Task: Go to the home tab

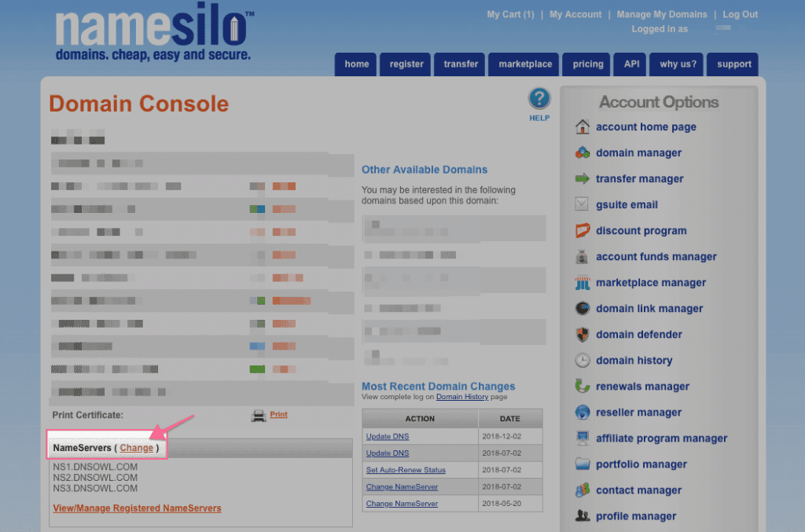Action: click(356, 64)
